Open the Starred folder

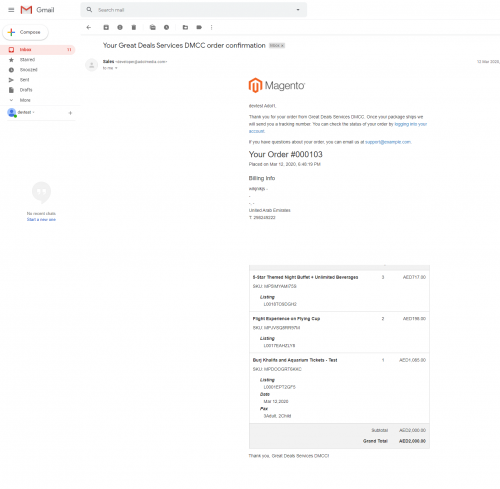click(27, 60)
